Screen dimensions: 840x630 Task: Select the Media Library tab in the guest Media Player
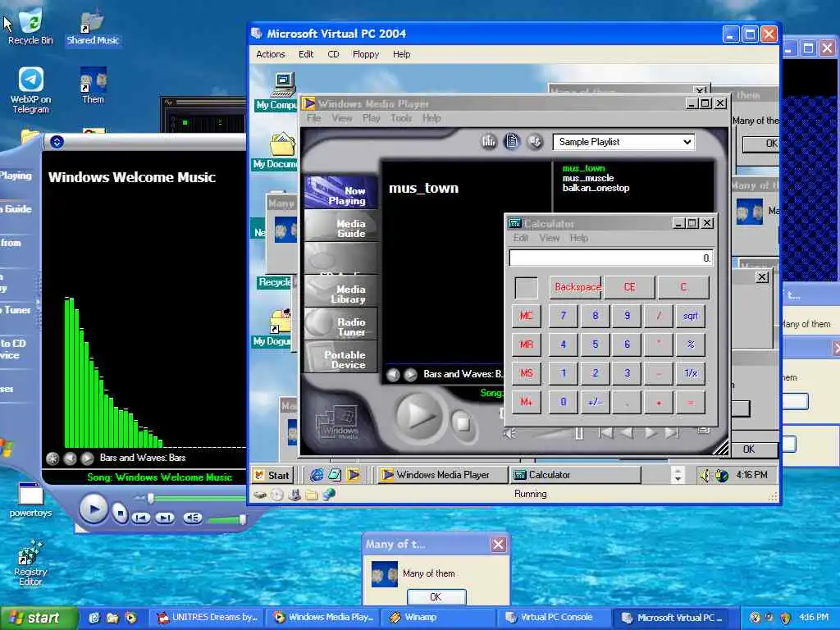coord(340,291)
